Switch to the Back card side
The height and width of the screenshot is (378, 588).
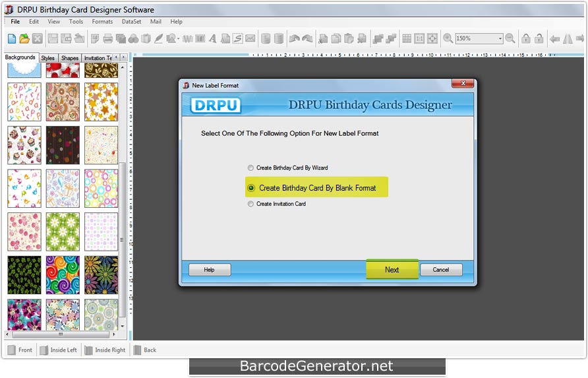(x=145, y=350)
